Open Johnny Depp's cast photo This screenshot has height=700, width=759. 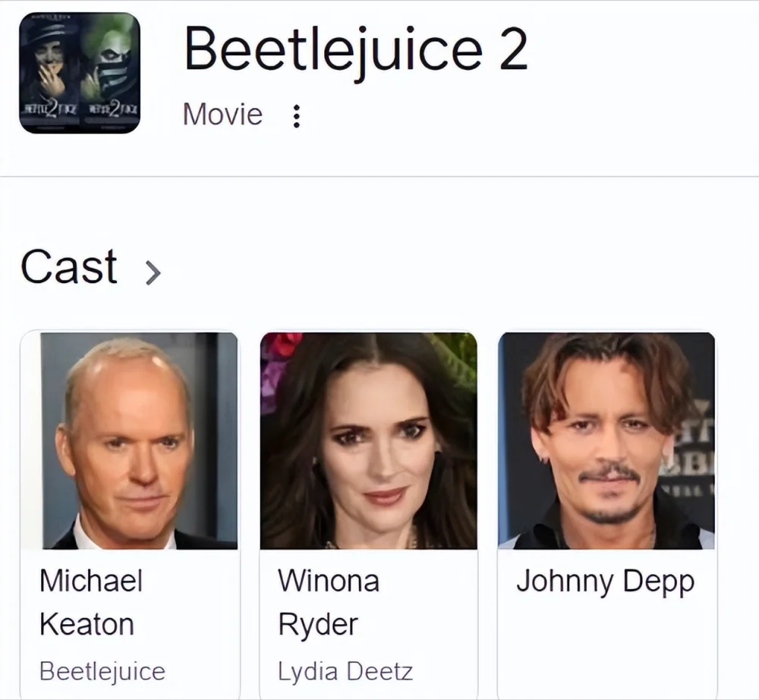(606, 440)
